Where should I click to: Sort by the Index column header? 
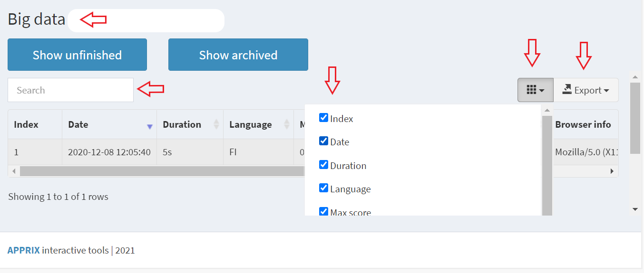point(26,124)
